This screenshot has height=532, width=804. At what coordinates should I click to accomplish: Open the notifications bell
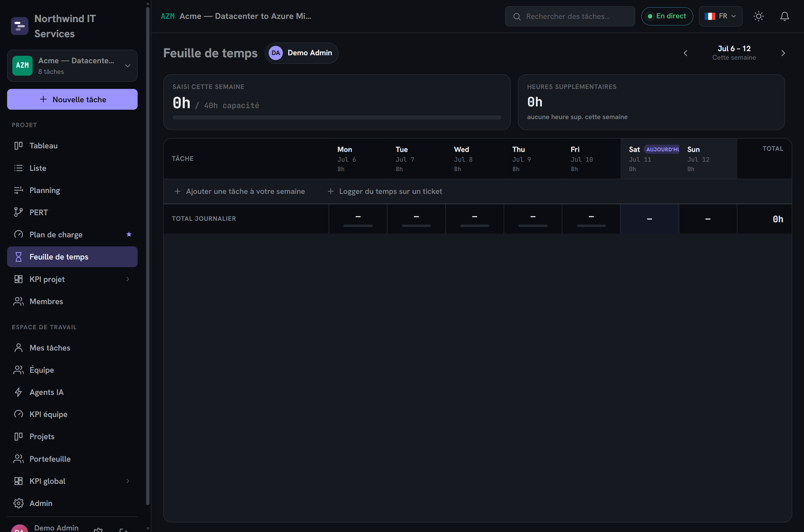[784, 16]
